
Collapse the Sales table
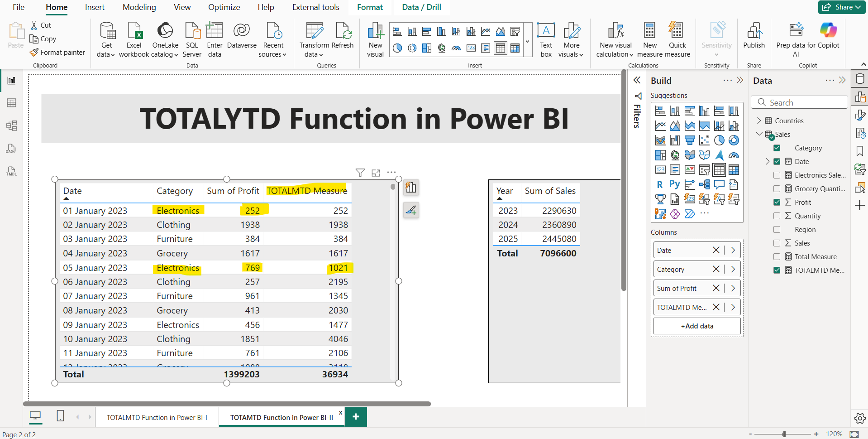pyautogui.click(x=759, y=134)
